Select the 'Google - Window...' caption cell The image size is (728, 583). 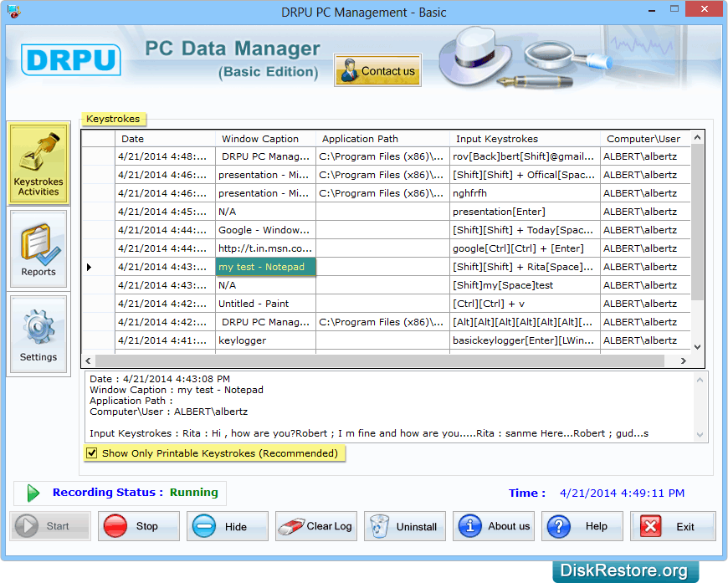[265, 230]
